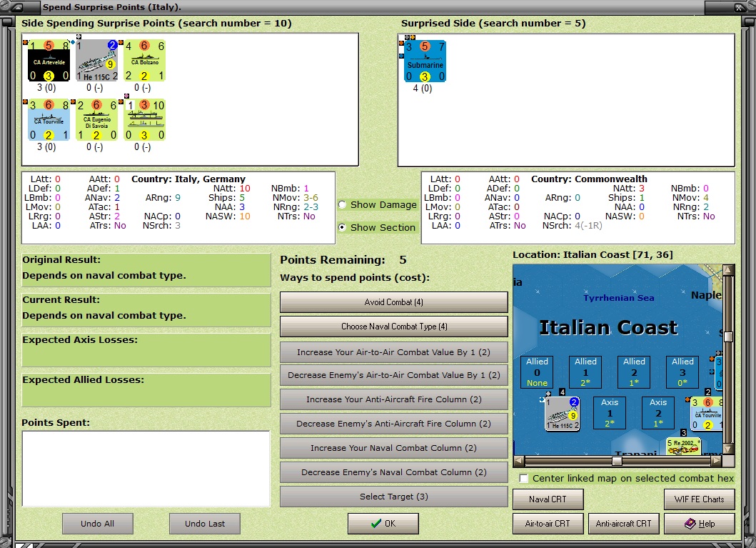
Task: Click the Undo All button
Action: 97,524
